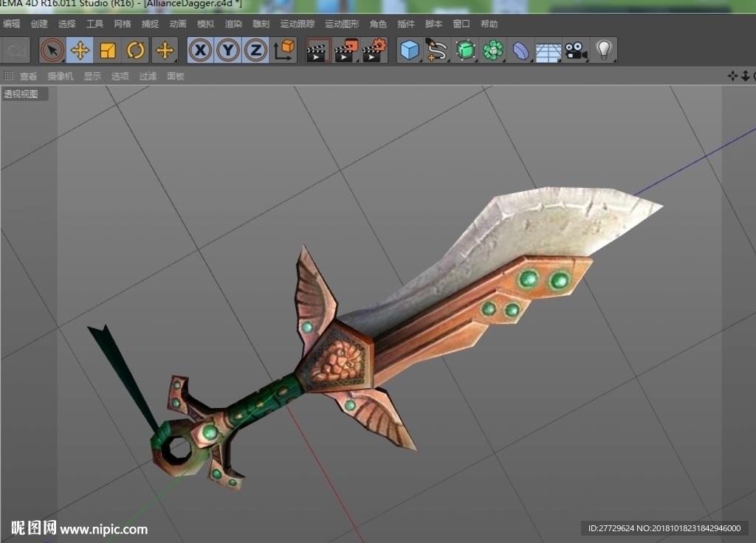This screenshot has width=756, height=543.
Task: Open the 渲染 menu
Action: click(233, 24)
